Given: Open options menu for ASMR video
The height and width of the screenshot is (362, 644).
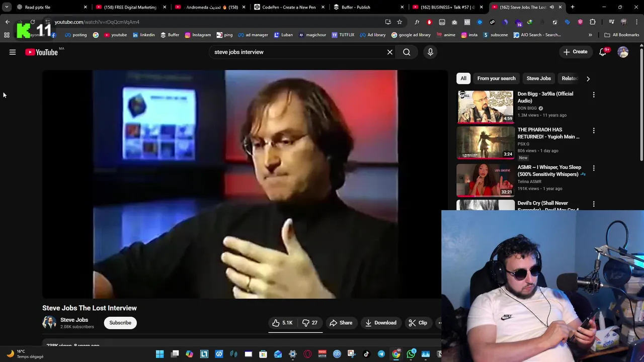Looking at the screenshot, I should tap(594, 168).
